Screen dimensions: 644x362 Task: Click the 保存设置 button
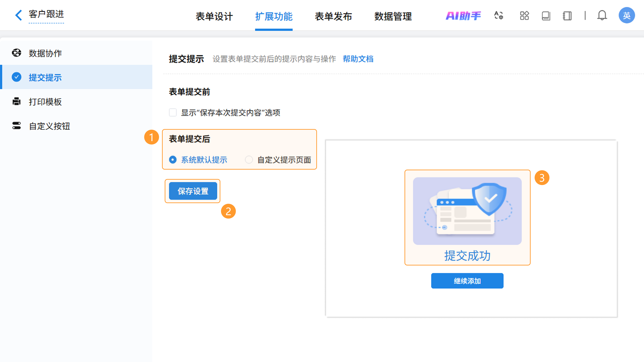pyautogui.click(x=193, y=191)
